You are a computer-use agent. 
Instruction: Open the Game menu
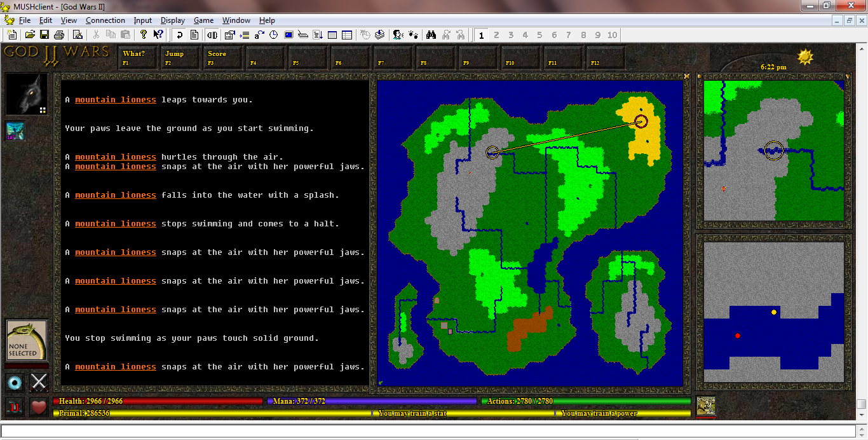pos(203,20)
